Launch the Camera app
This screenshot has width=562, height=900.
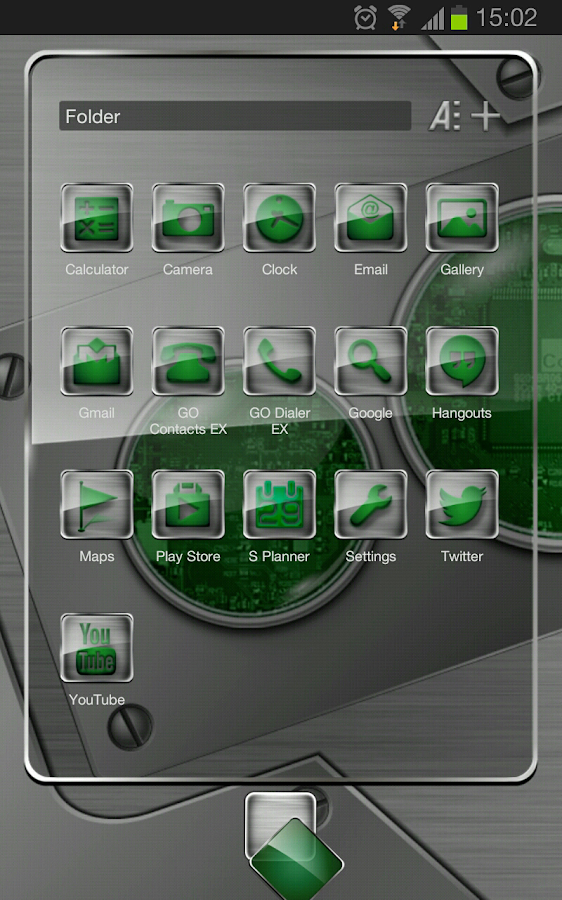tap(188, 218)
